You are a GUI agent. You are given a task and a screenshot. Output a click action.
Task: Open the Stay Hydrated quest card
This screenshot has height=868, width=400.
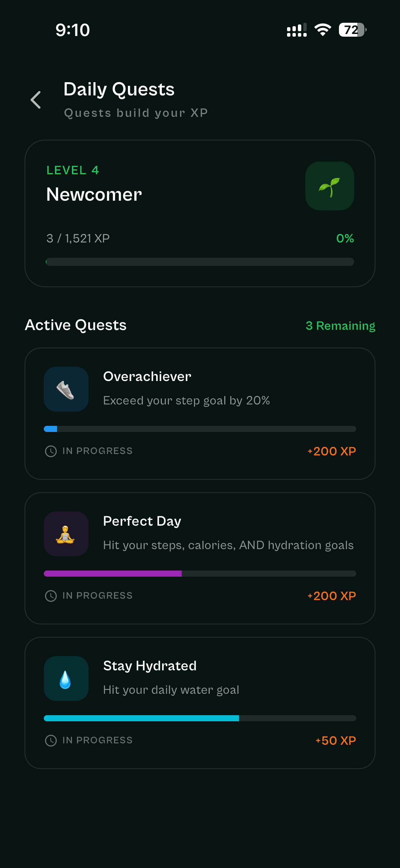pyautogui.click(x=200, y=703)
